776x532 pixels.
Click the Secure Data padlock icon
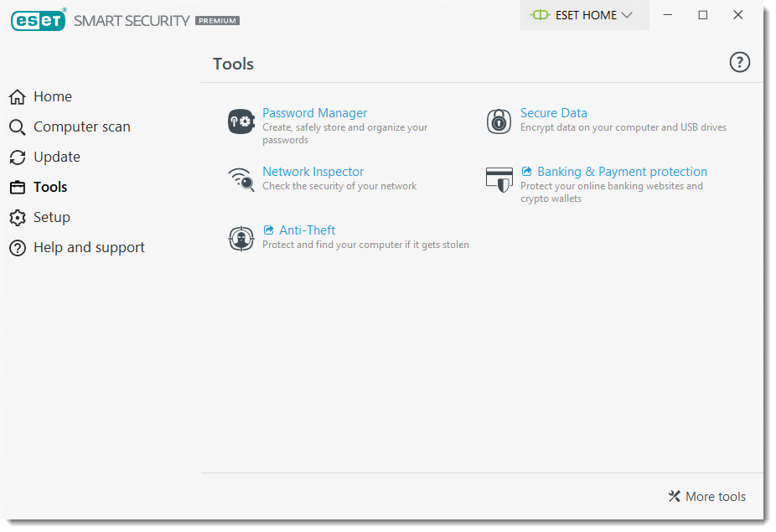click(x=499, y=121)
